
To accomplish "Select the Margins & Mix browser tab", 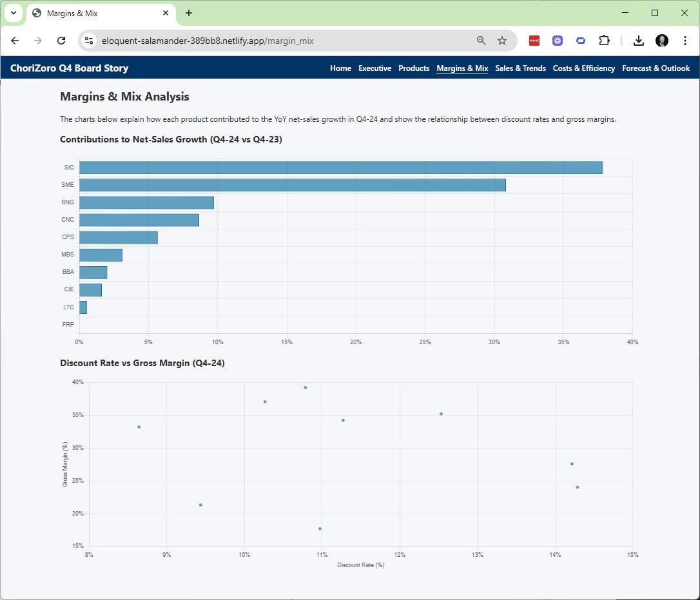I will pyautogui.click(x=101, y=14).
